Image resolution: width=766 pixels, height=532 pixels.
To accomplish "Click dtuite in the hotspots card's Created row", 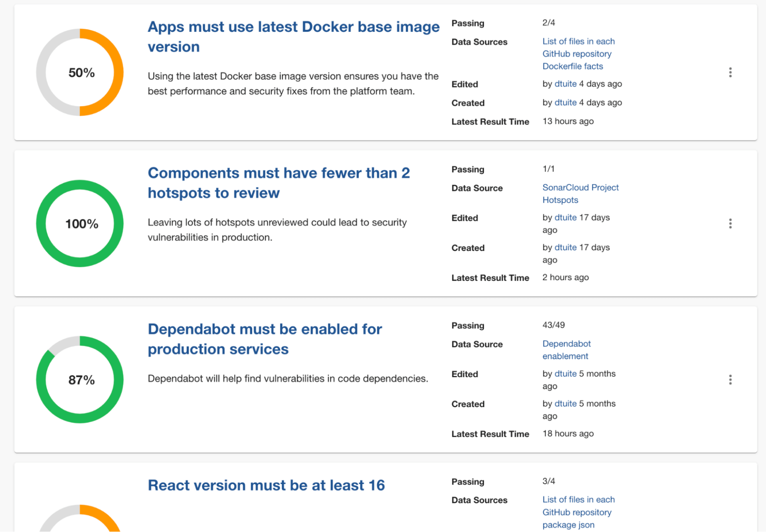I will (x=565, y=247).
